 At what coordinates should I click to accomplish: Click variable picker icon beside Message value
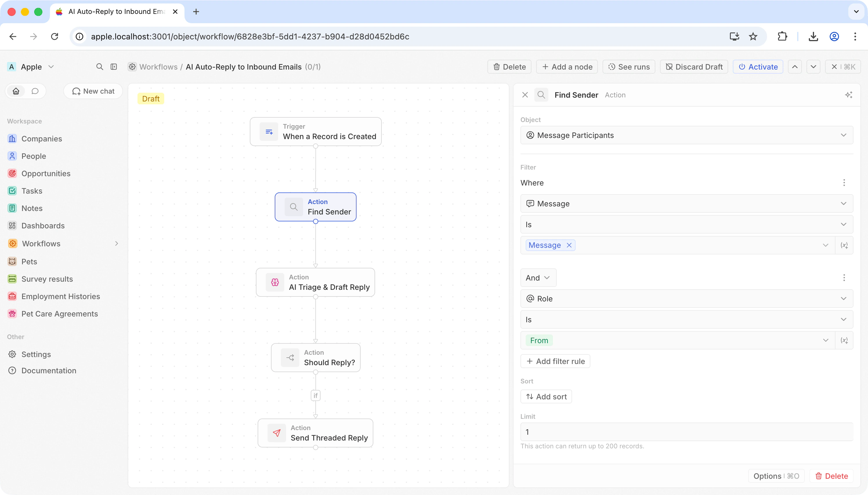coord(844,245)
